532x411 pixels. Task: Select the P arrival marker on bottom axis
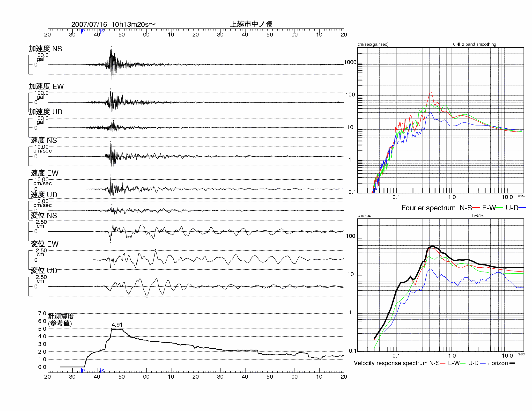[82, 370]
